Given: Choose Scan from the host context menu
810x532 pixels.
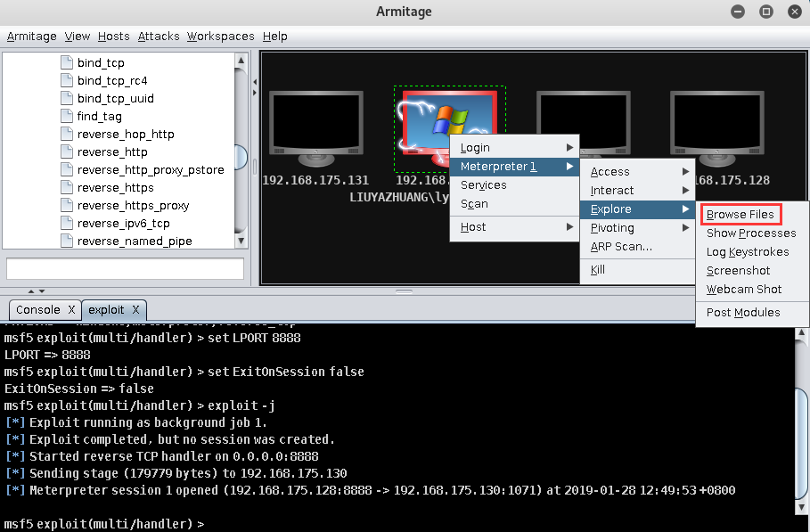Looking at the screenshot, I should click(514, 204).
